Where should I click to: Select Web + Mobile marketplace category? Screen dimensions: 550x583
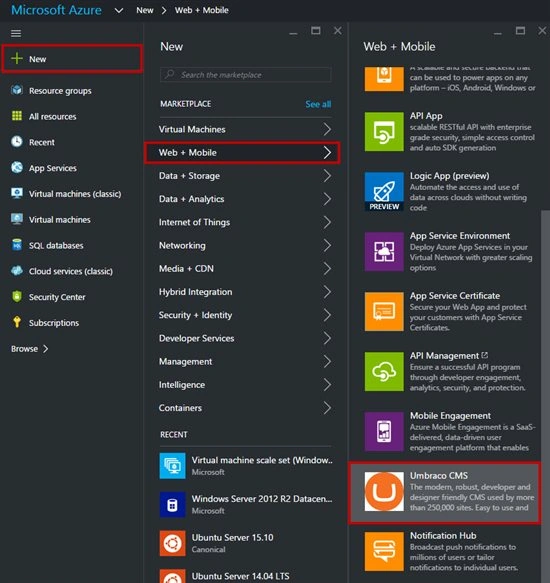tap(242, 152)
